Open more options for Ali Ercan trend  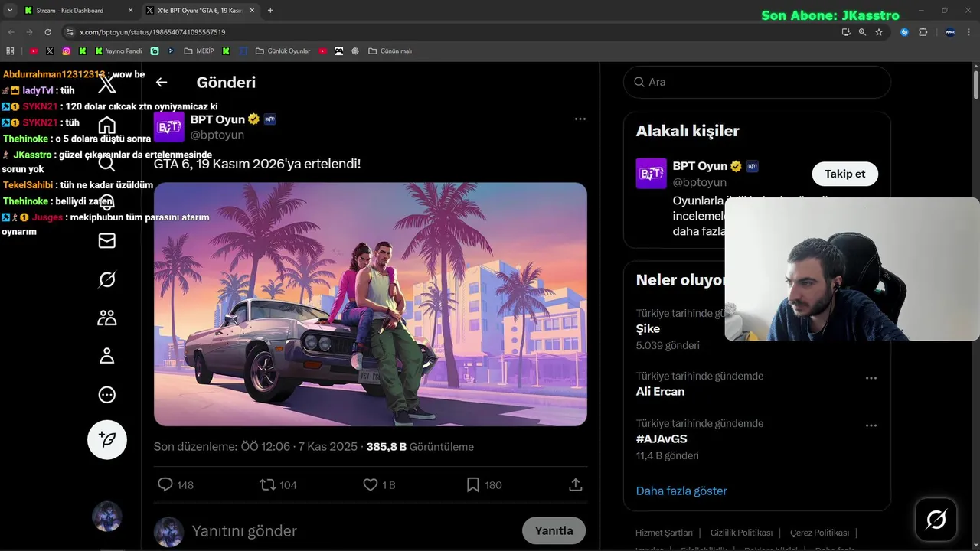(871, 378)
